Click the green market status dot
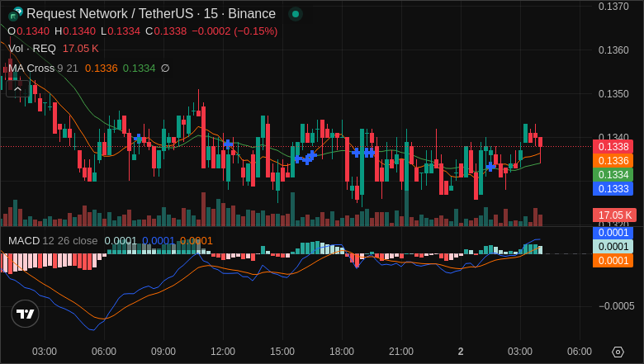The width and height of the screenshot is (644, 364). coord(296,14)
